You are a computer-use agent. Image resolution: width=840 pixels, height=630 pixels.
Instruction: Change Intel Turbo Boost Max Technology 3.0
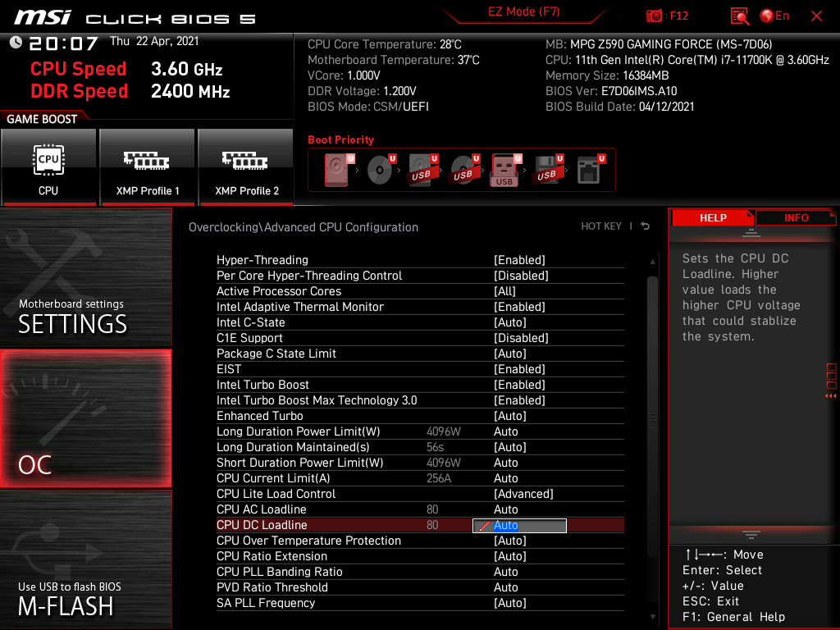click(420, 399)
